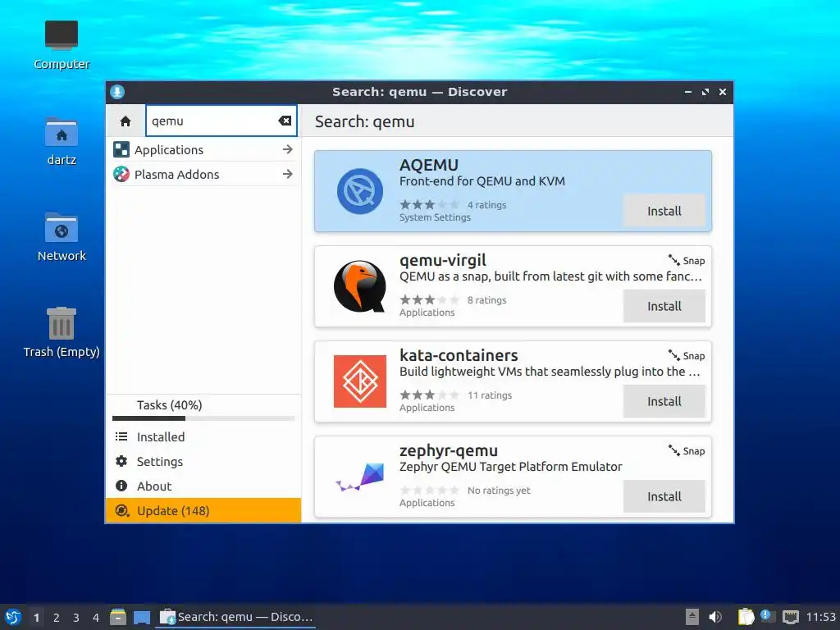The image size is (840, 630).
Task: Switch to workspace 4
Action: [96, 618]
